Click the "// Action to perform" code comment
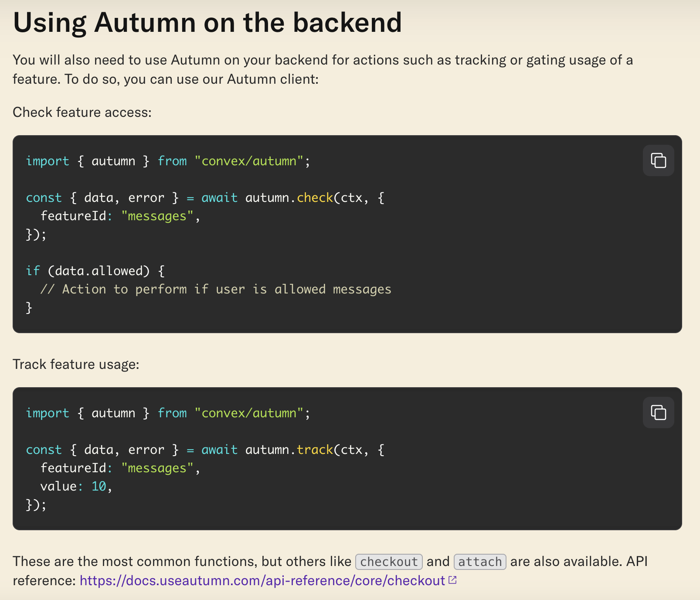This screenshot has width=700, height=600. (216, 290)
